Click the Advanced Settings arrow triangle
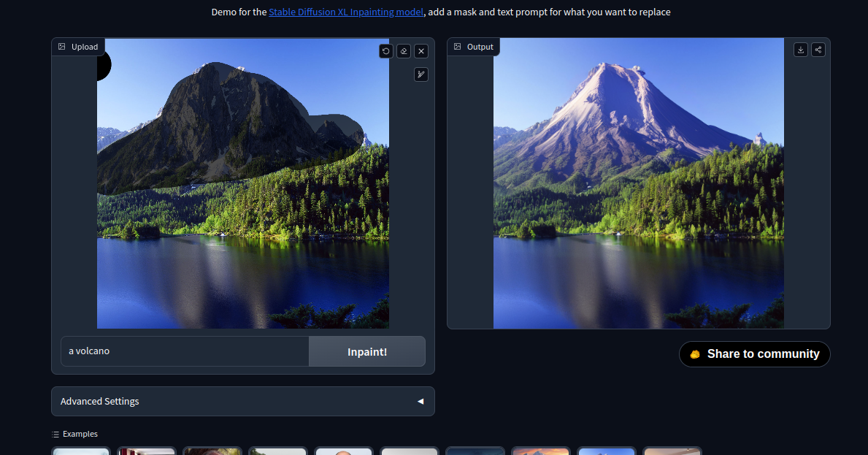Screen dimensions: 868x455 (420, 401)
